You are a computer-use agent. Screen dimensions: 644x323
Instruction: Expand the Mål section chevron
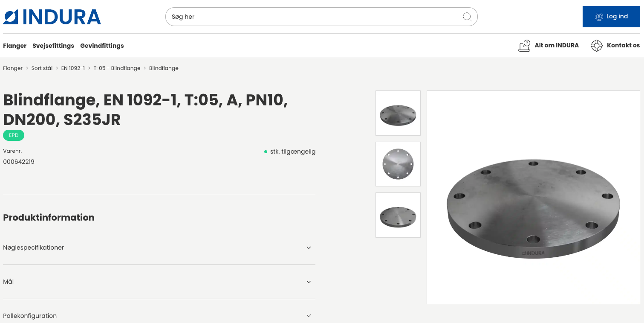[309, 282]
